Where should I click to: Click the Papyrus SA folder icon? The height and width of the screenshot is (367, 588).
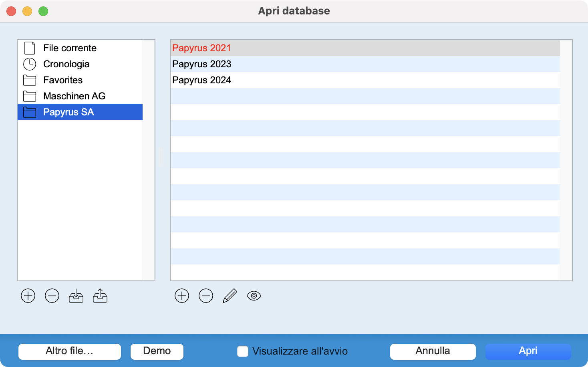point(30,112)
